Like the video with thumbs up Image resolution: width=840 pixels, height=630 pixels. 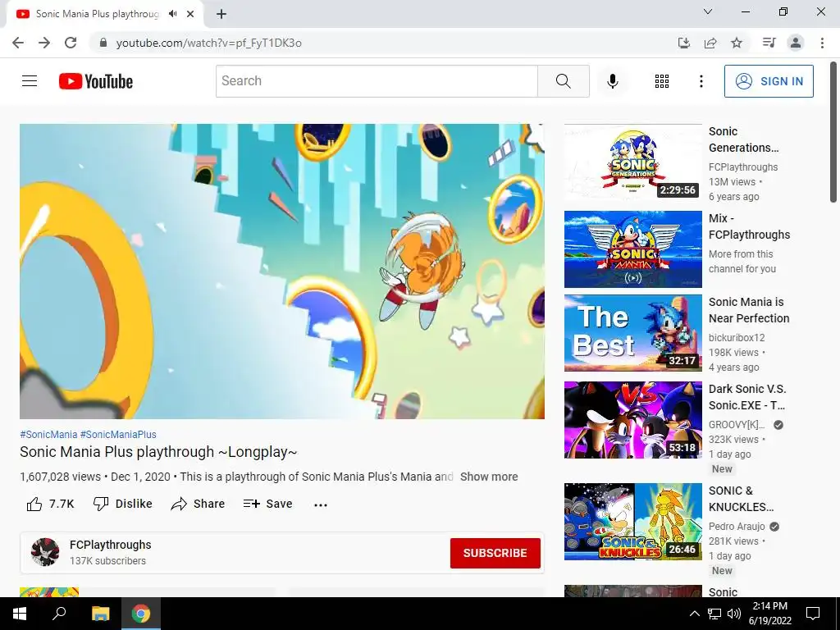[50, 504]
